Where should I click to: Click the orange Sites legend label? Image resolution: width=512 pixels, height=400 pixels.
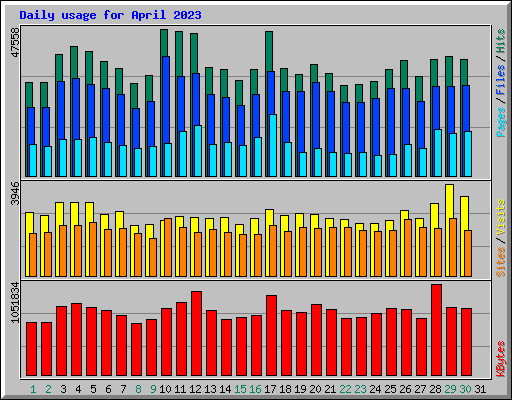point(501,262)
